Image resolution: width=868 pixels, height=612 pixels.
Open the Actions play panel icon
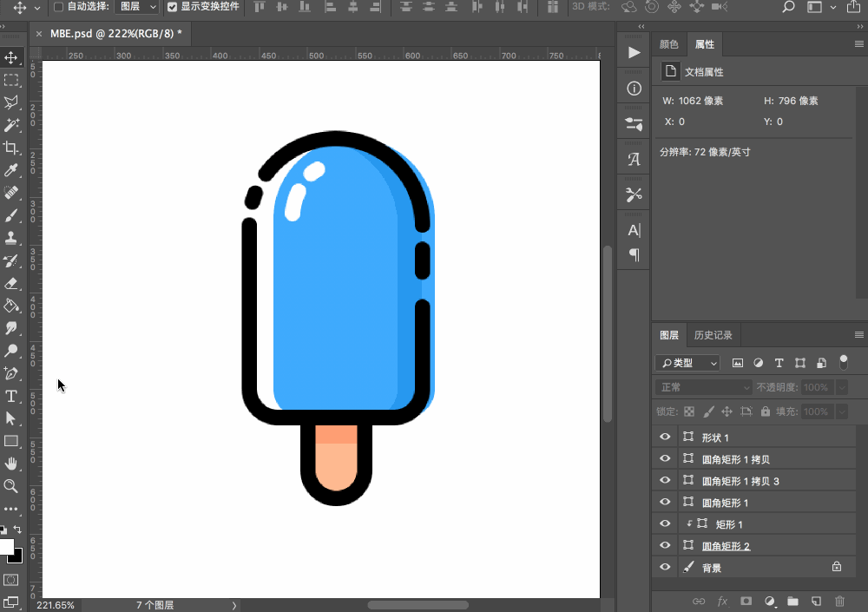[635, 53]
